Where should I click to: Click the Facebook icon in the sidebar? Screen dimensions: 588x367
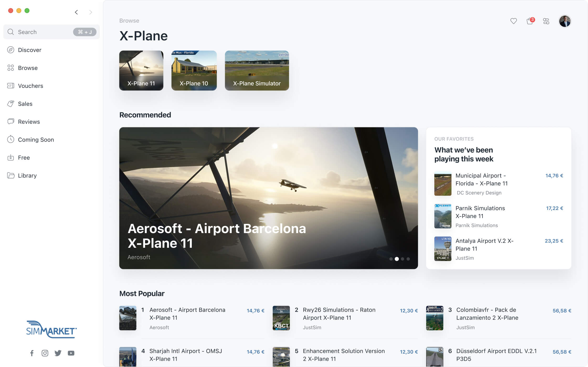point(32,353)
